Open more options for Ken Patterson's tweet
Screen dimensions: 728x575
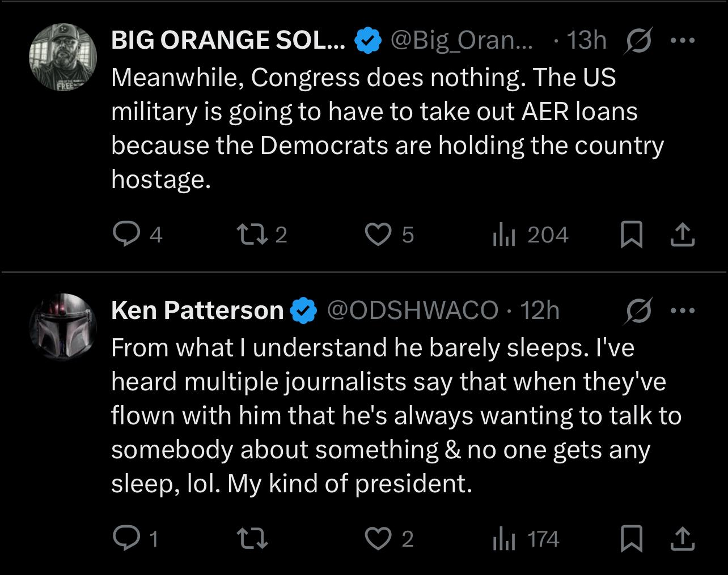click(x=682, y=310)
